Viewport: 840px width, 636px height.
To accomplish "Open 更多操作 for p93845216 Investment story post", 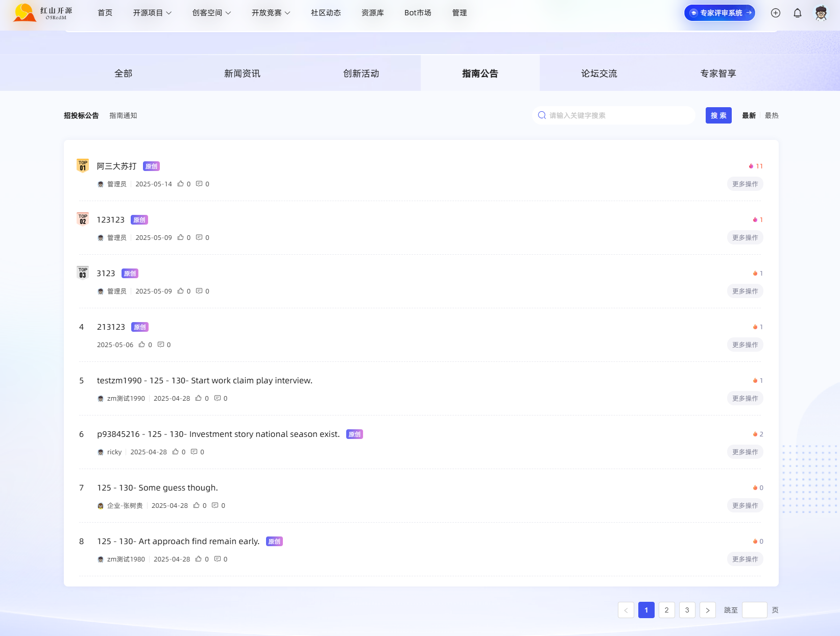I will [x=745, y=452].
